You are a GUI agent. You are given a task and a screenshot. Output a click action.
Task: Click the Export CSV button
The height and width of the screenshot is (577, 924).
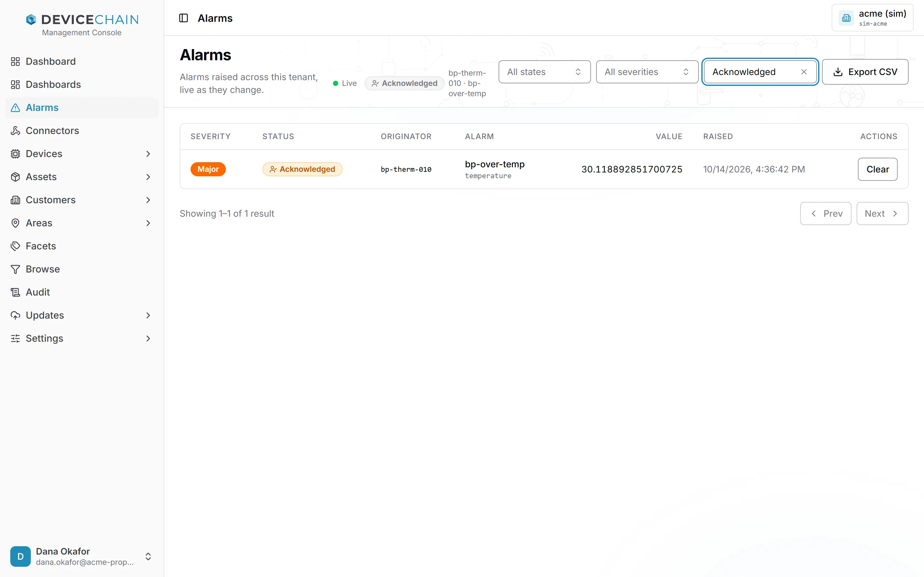tap(865, 72)
